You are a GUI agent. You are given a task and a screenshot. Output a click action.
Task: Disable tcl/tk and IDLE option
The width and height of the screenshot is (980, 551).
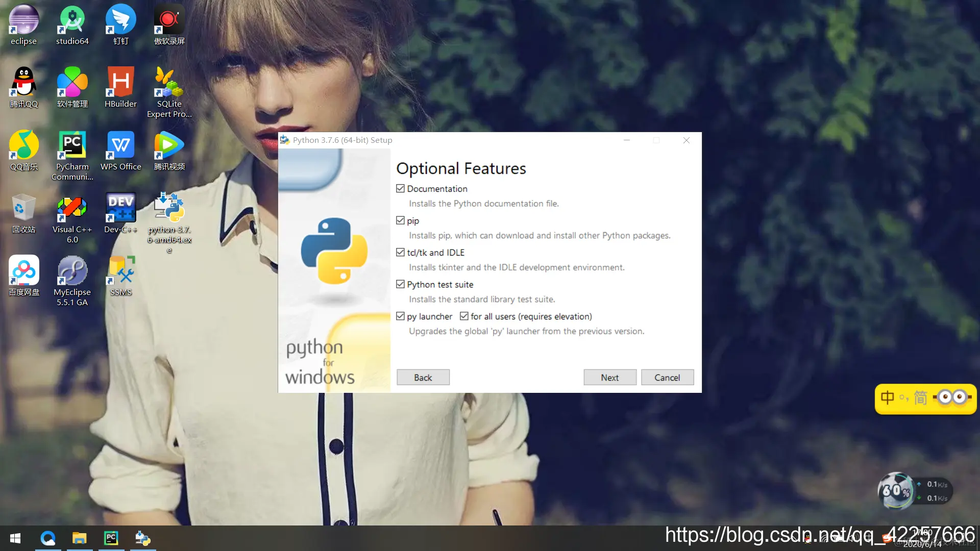(x=400, y=253)
